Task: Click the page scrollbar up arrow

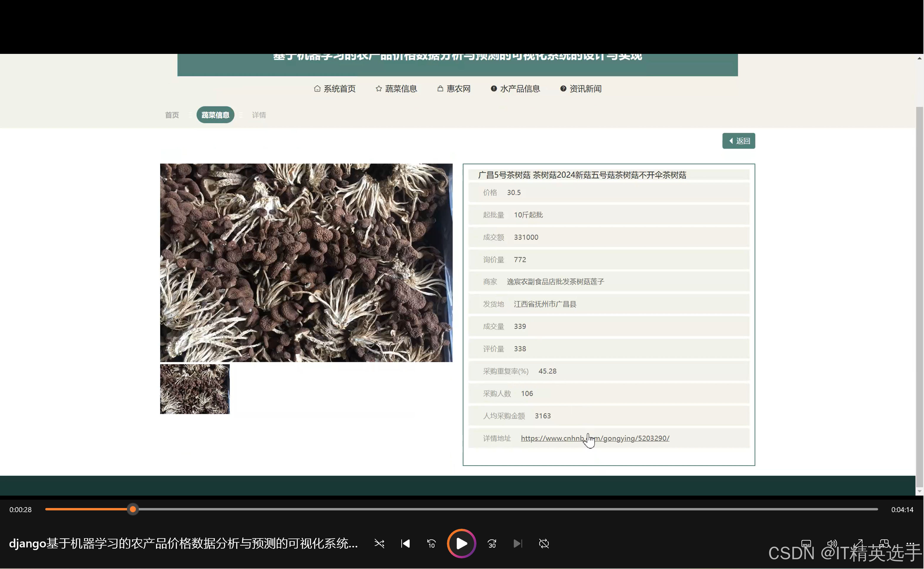Action: click(x=920, y=58)
